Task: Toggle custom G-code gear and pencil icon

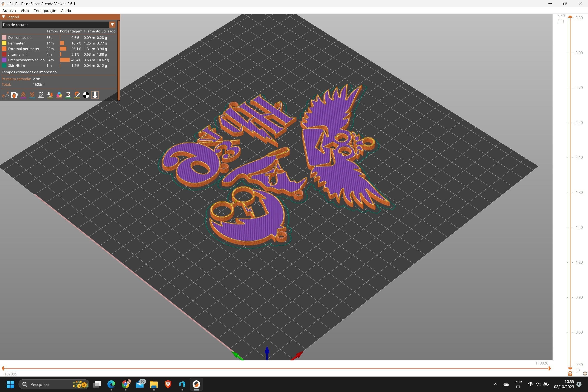Action: pos(77,95)
